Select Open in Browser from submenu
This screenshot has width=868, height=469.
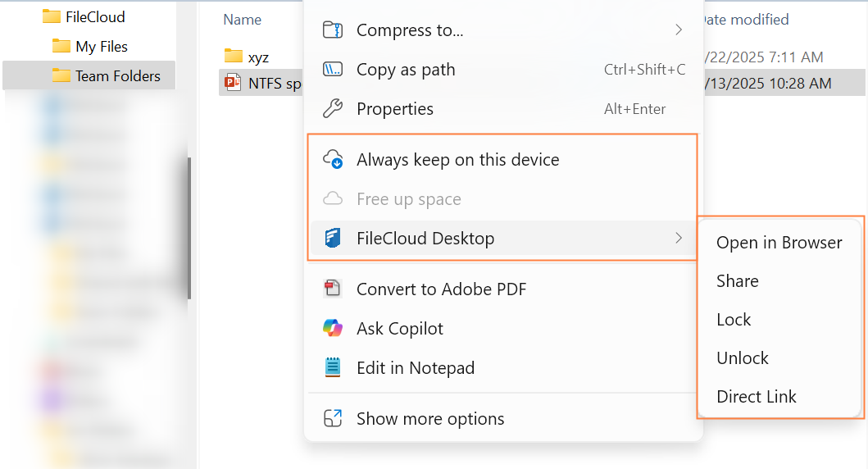779,243
